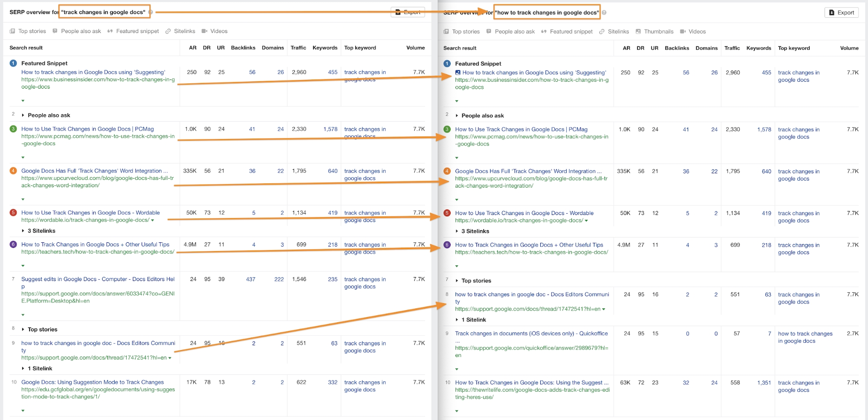Click the People also ask icon in right panel
Image resolution: width=868 pixels, height=420 pixels.
coord(489,32)
